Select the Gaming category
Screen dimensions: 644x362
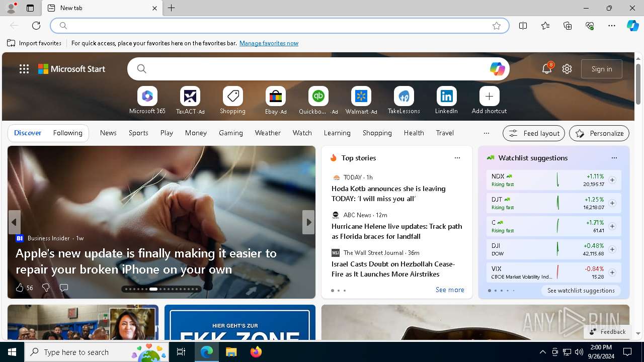point(231,133)
